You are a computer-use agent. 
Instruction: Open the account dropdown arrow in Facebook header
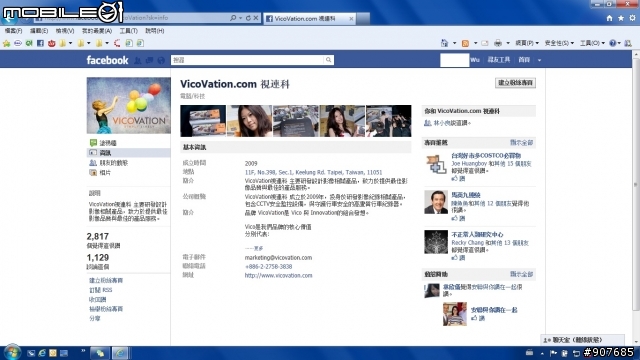[539, 60]
